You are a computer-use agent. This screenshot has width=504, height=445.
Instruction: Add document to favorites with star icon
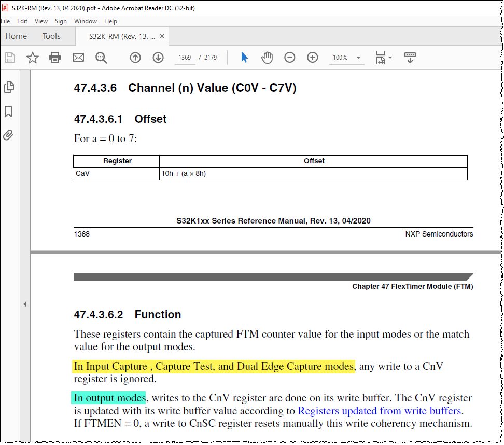[33, 58]
